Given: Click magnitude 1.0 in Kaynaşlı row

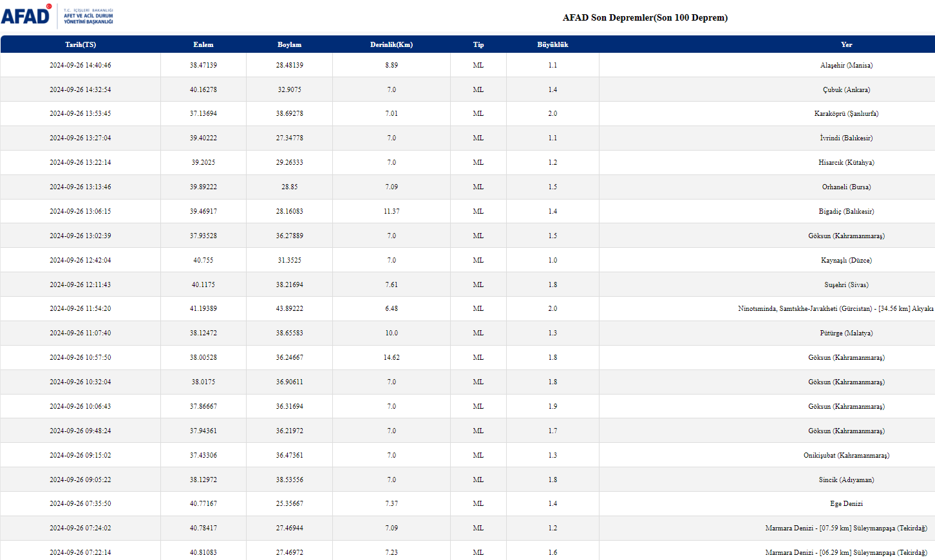Looking at the screenshot, I should (x=553, y=260).
